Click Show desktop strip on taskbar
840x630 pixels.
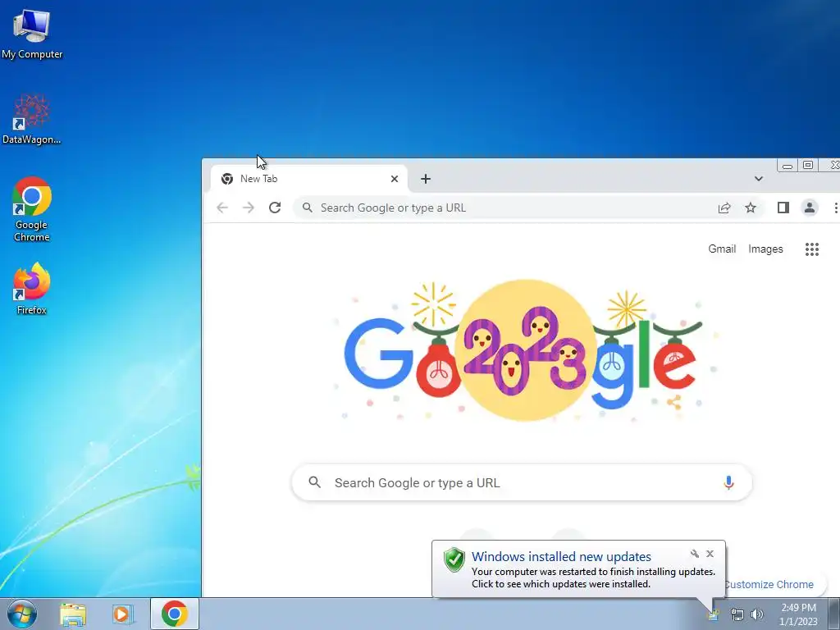(x=834, y=614)
